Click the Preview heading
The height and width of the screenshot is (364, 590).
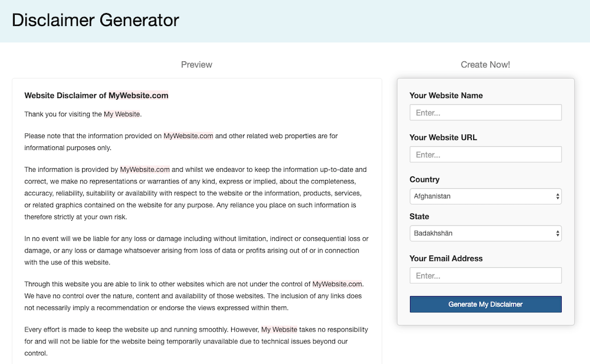[196, 65]
